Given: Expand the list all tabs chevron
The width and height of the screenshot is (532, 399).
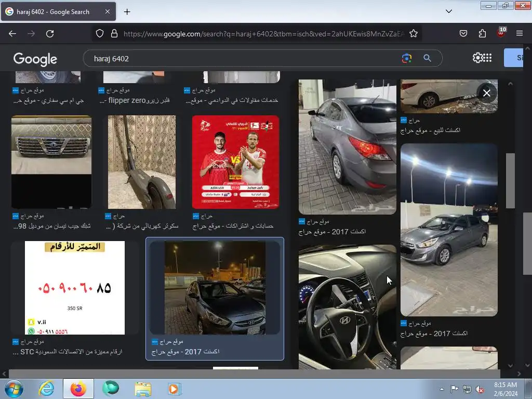Looking at the screenshot, I should tap(448, 11).
